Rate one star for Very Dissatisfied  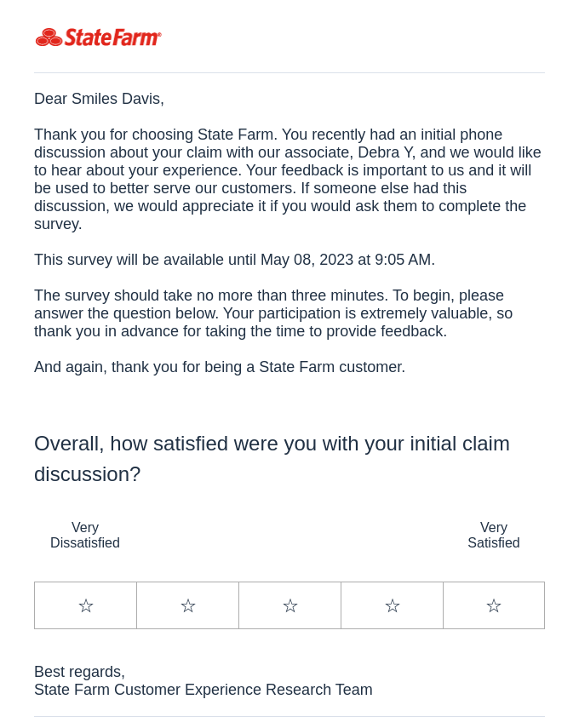(x=85, y=605)
